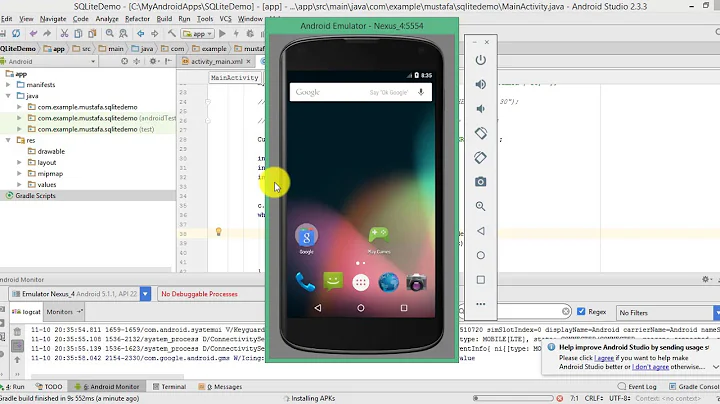Click the emulator volume down icon
Screen dimensions: 720x404
pos(480,109)
